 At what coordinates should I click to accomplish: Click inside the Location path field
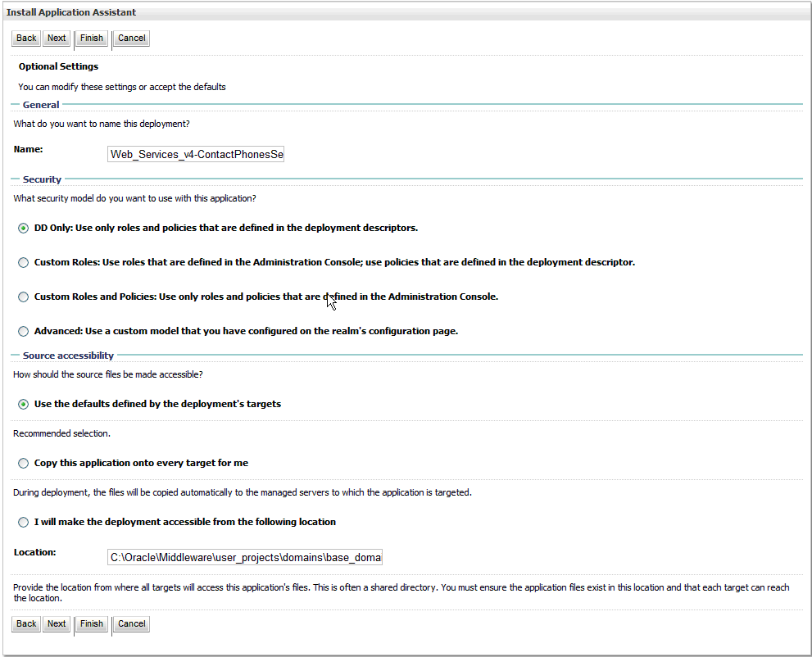[246, 556]
